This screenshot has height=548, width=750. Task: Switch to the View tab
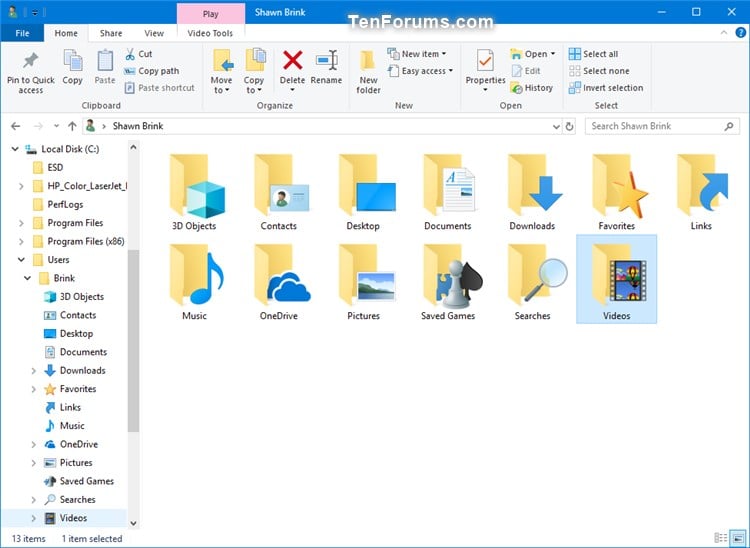[x=154, y=33]
